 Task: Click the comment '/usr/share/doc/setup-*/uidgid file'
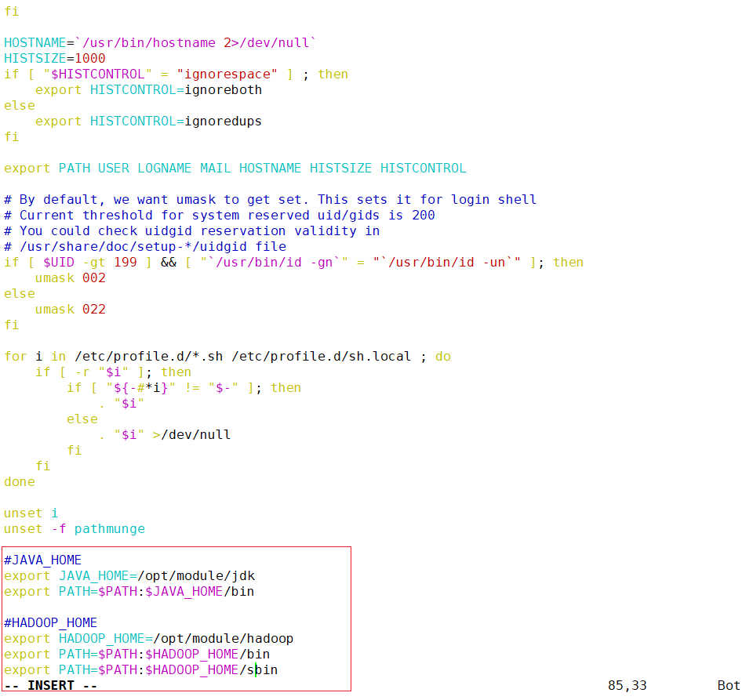(145, 247)
